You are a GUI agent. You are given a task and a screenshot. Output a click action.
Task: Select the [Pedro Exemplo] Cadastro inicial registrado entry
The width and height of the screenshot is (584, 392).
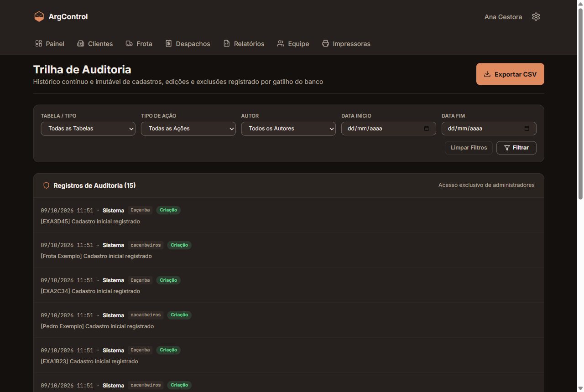[x=288, y=320]
